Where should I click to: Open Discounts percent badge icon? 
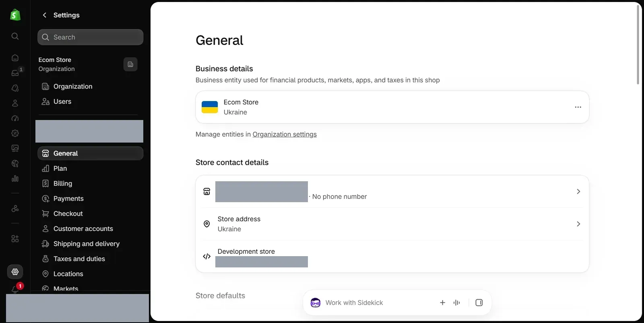[x=15, y=133]
